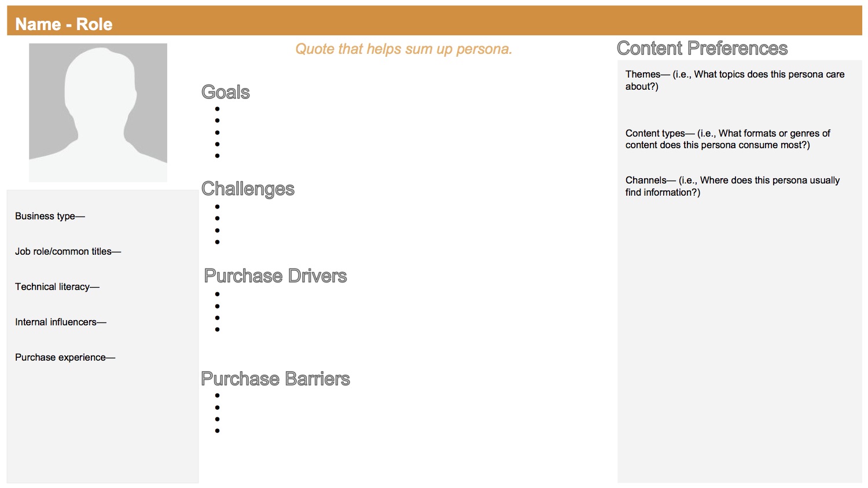This screenshot has height=488, width=868.
Task: Click the first bullet under Challenges
Action: 218,207
